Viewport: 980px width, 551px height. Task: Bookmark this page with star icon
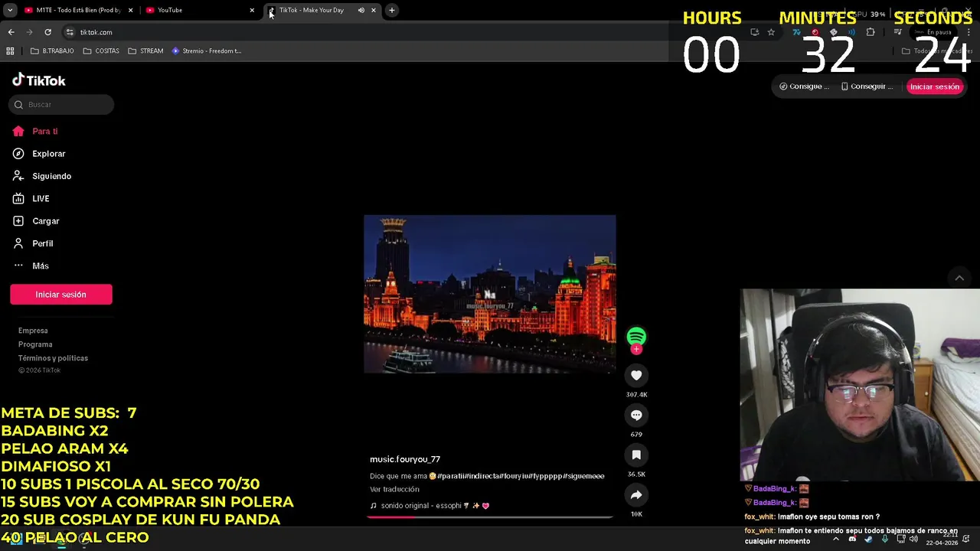pyautogui.click(x=771, y=32)
